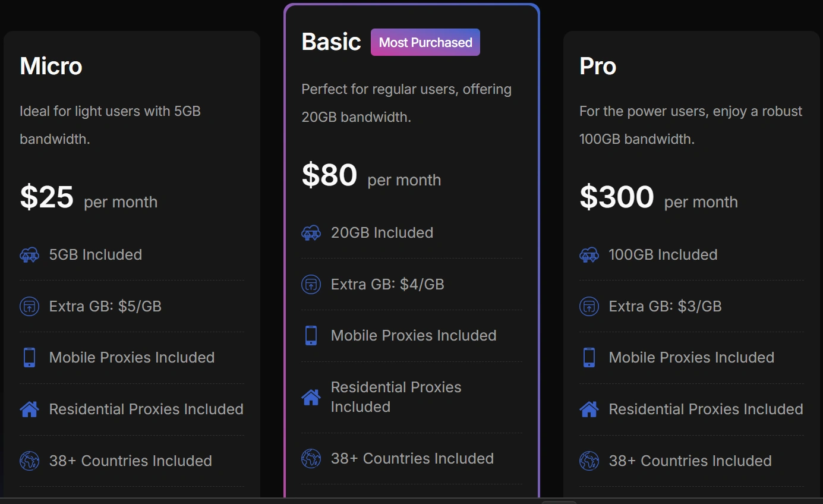Select the Basic plan title
This screenshot has height=504, width=823.
[x=331, y=42]
